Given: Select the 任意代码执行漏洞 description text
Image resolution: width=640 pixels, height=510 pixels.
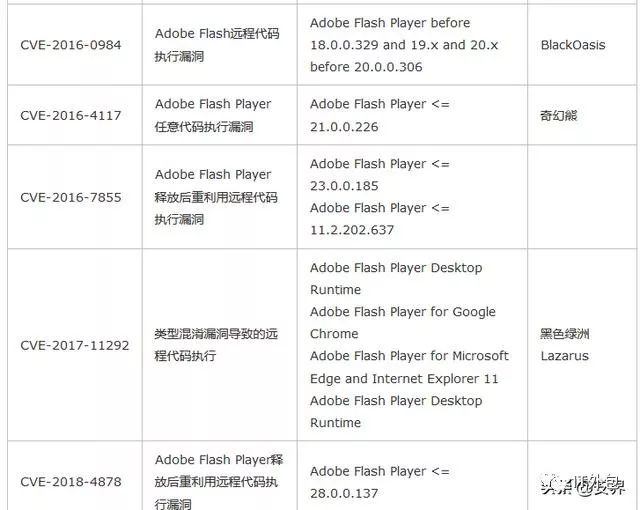Looking at the screenshot, I should pos(204,127).
